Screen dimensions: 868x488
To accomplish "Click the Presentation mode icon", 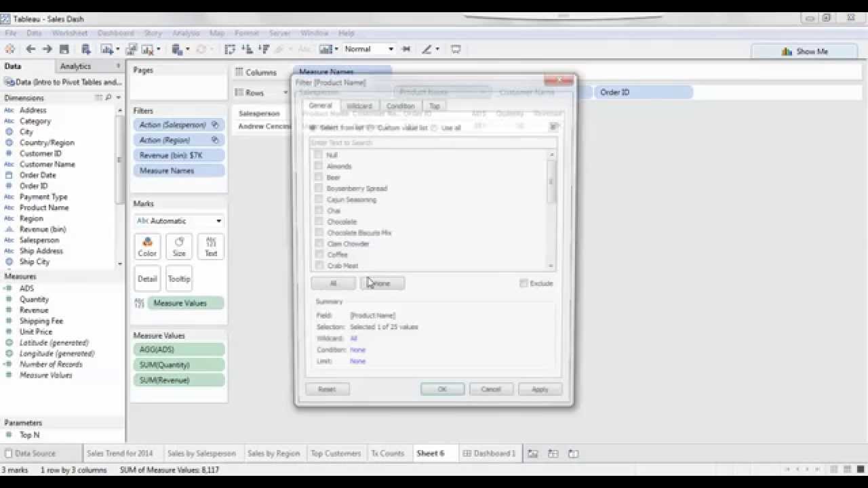I will (x=456, y=49).
